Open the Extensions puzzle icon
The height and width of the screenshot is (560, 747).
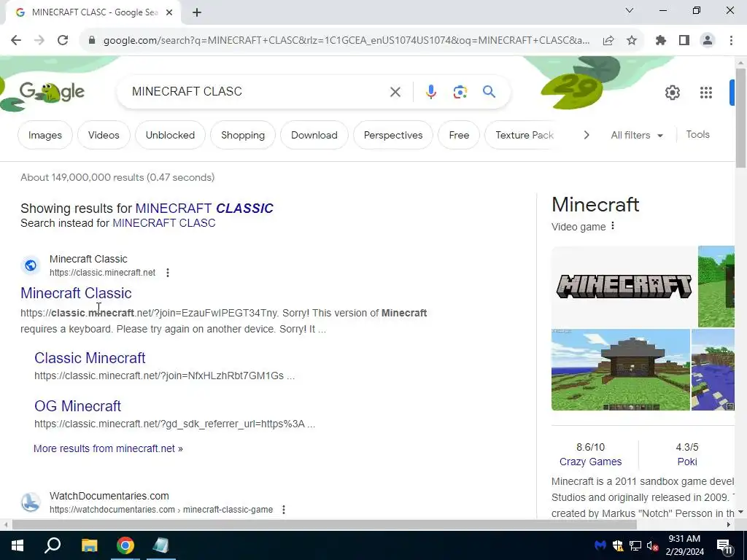coord(661,41)
